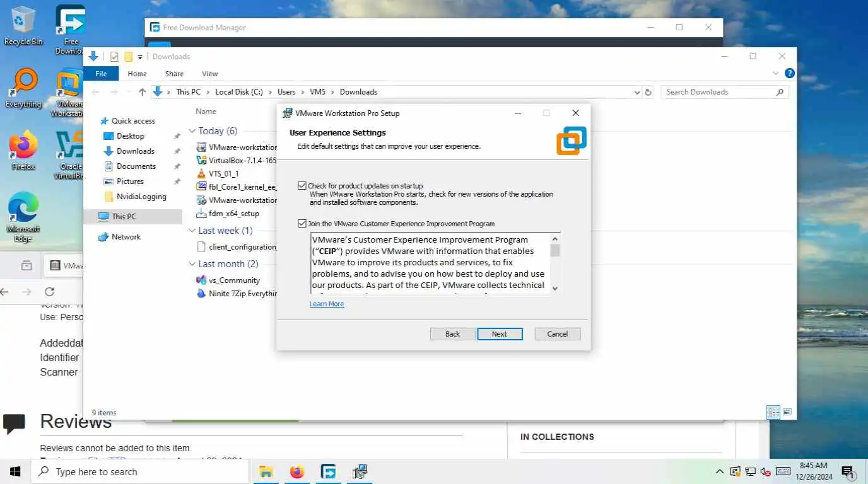Open the Customize Quick Access Toolbar dropdown

[140, 57]
